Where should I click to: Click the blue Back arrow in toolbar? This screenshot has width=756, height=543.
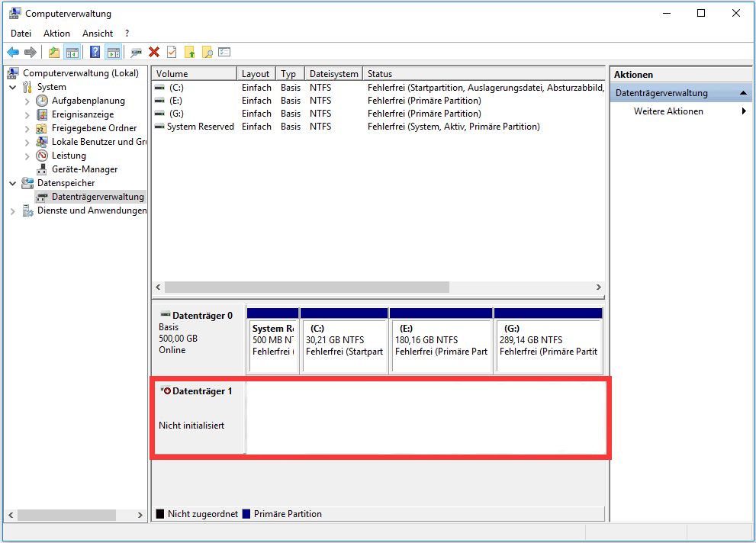pyautogui.click(x=13, y=52)
